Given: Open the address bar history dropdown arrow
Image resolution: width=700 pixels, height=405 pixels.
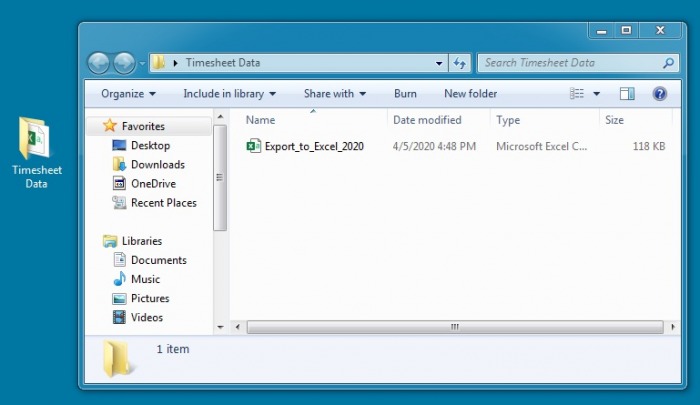Looking at the screenshot, I should coord(439,63).
